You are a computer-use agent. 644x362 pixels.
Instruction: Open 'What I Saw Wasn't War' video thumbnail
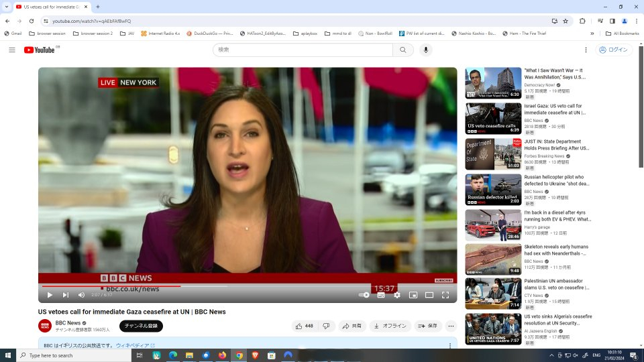(x=493, y=83)
